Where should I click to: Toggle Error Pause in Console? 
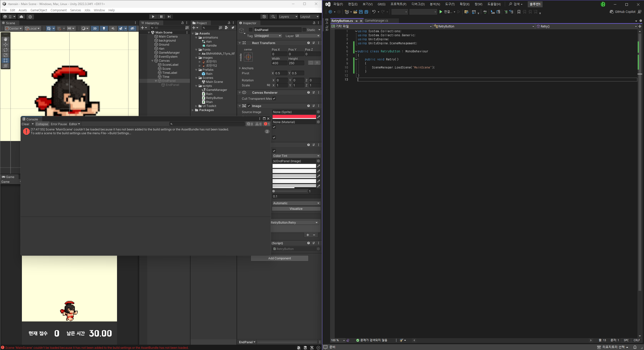59,124
